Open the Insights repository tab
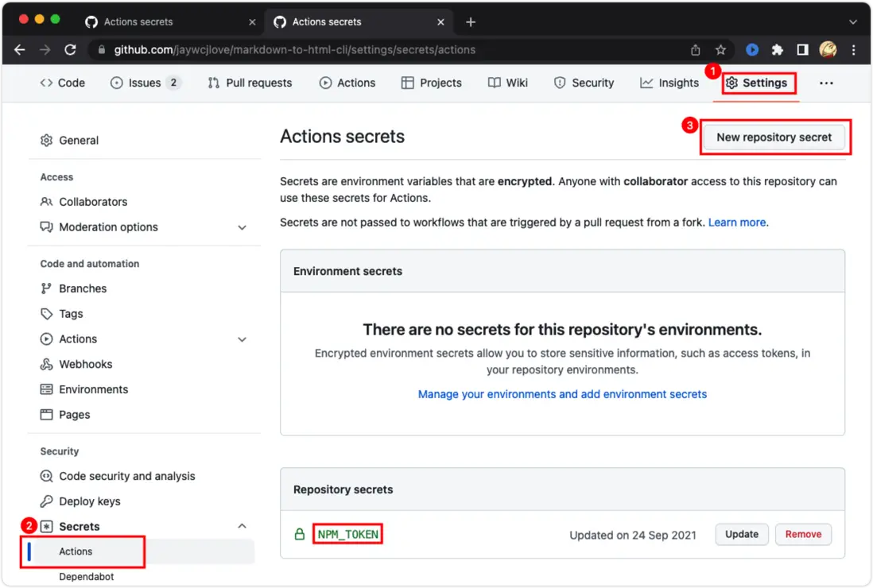The width and height of the screenshot is (873, 588). point(669,83)
